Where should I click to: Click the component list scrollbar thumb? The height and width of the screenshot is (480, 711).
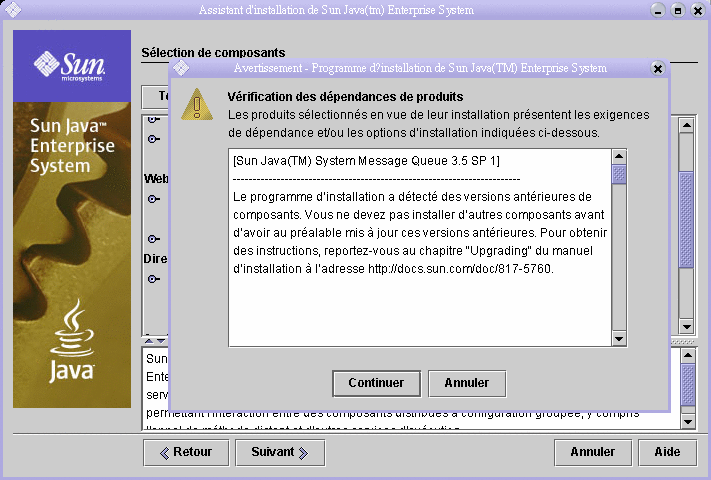tap(687, 220)
